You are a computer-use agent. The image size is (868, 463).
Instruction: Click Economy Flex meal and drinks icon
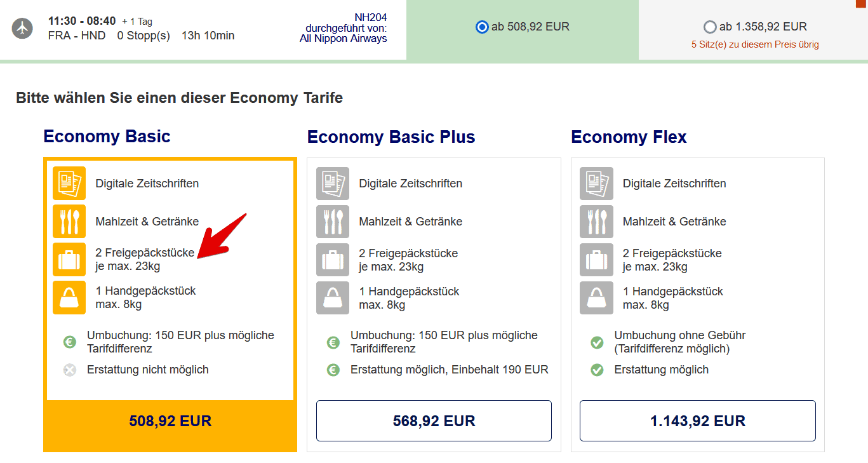596,221
